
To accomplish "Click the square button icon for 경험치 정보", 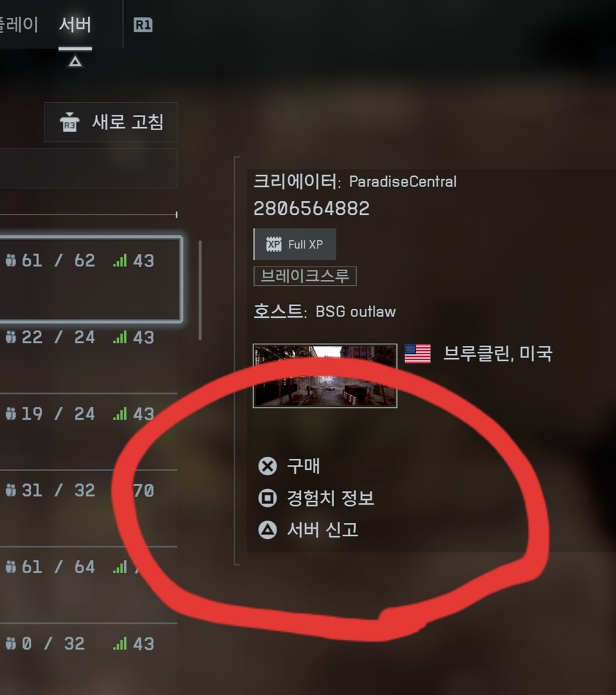I will pyautogui.click(x=268, y=498).
